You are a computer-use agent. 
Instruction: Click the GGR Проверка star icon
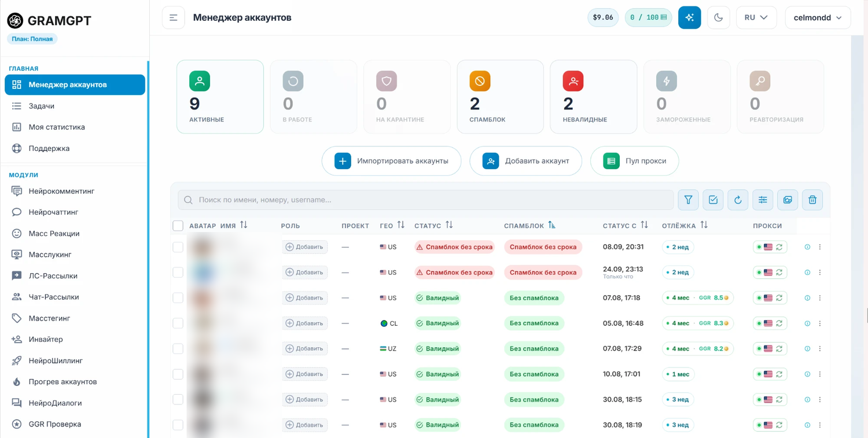(17, 424)
